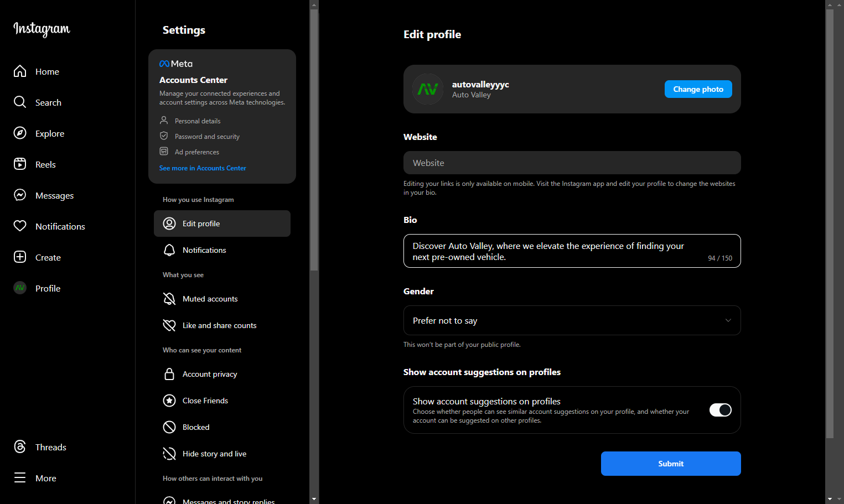
Task: Open Ad preferences link
Action: tap(197, 152)
